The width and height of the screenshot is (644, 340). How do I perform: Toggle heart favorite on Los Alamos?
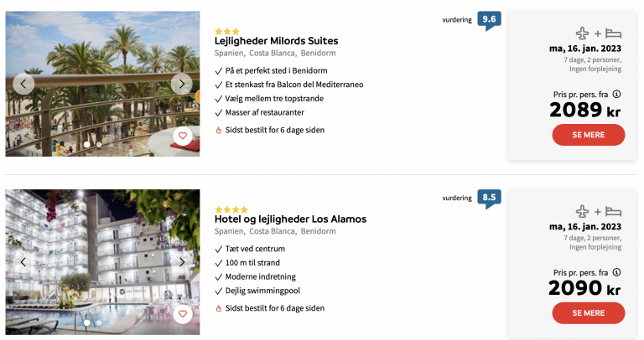tap(182, 314)
